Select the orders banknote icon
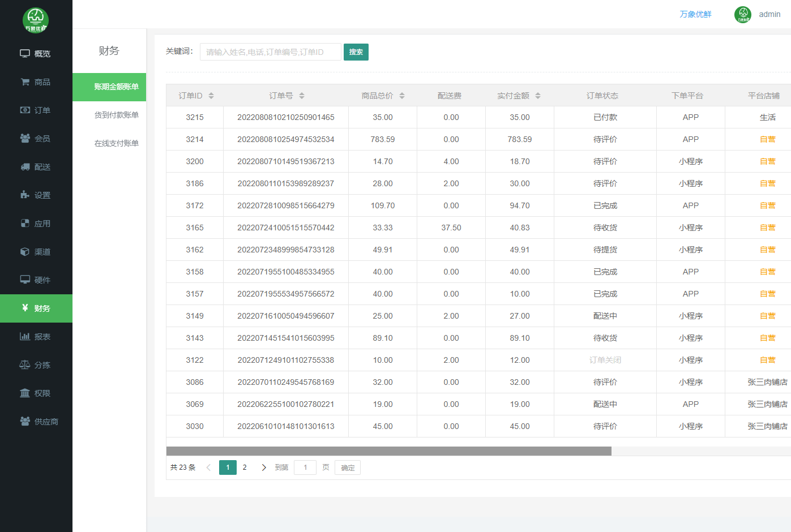This screenshot has height=532, width=791. pos(25,110)
